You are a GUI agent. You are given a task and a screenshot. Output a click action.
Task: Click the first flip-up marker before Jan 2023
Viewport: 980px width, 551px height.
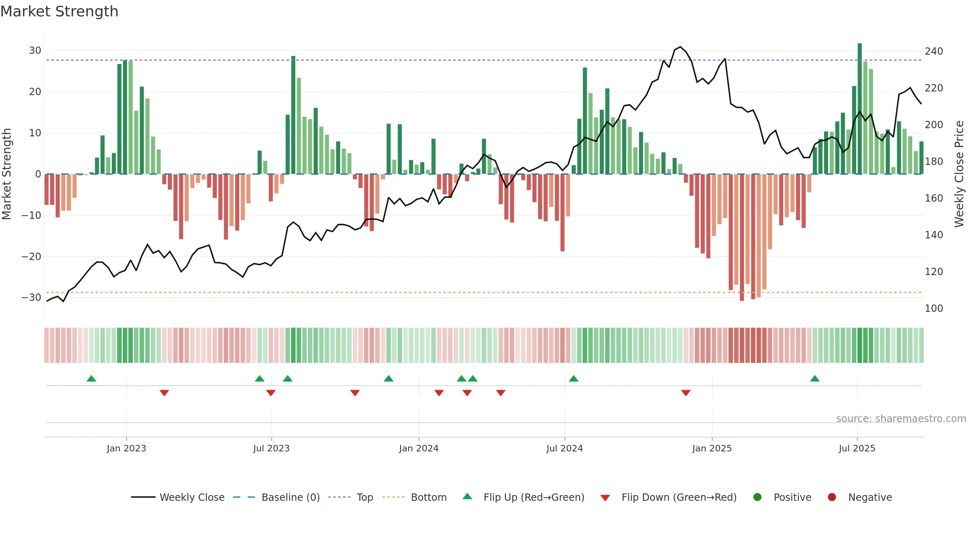(91, 378)
